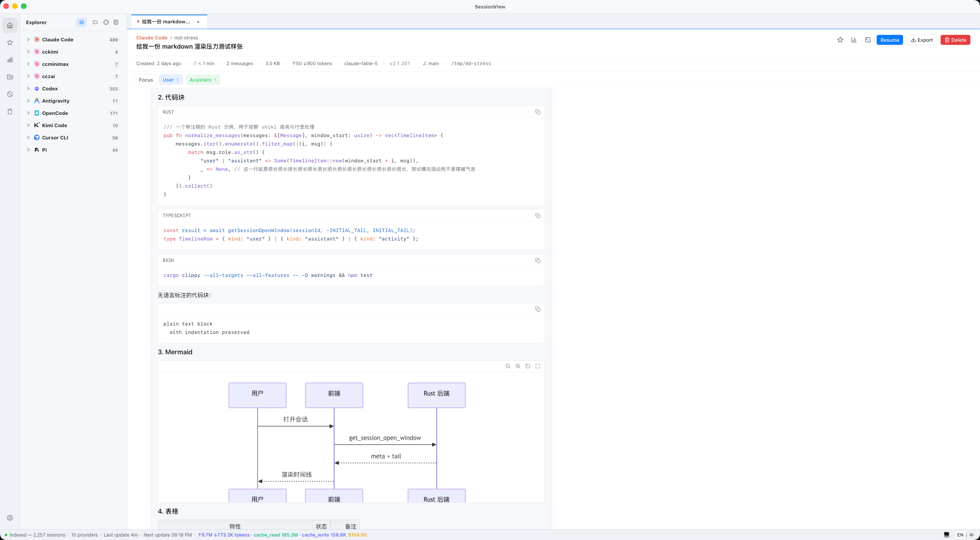Switch language to EN
This screenshot has height=540, width=980.
pos(960,535)
